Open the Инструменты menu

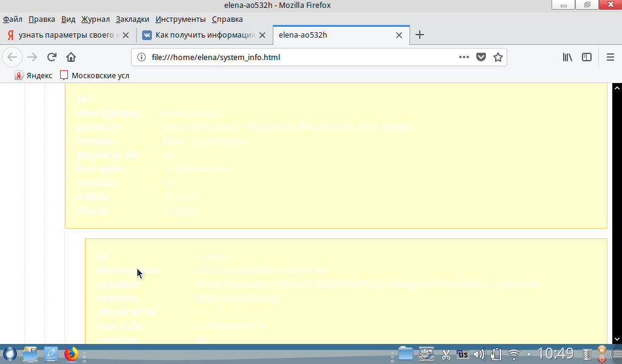[180, 19]
